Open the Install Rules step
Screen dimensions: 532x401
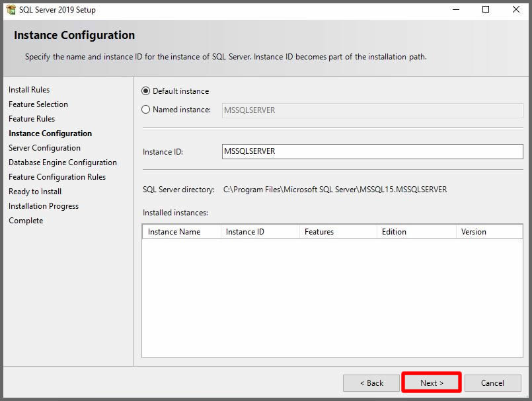pos(29,90)
